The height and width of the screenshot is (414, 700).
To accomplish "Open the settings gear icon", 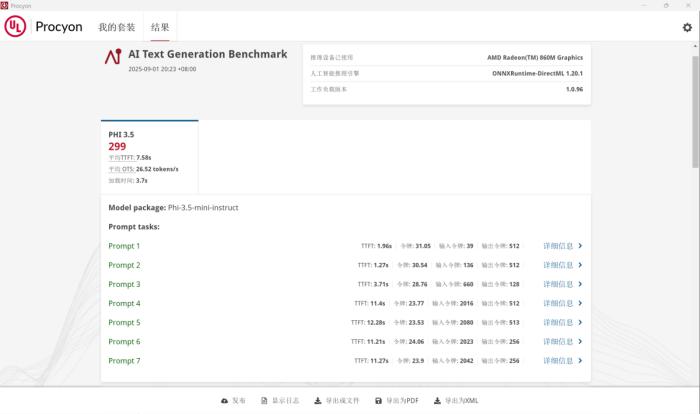I will click(x=687, y=27).
